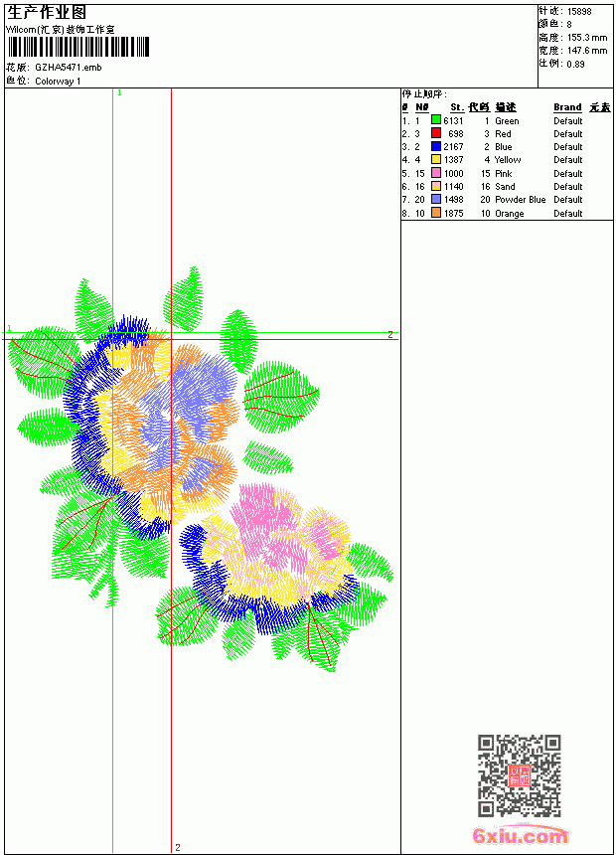Image resolution: width=616 pixels, height=855 pixels.
Task: Click the 6xiu.com watermark logo
Action: (521, 835)
